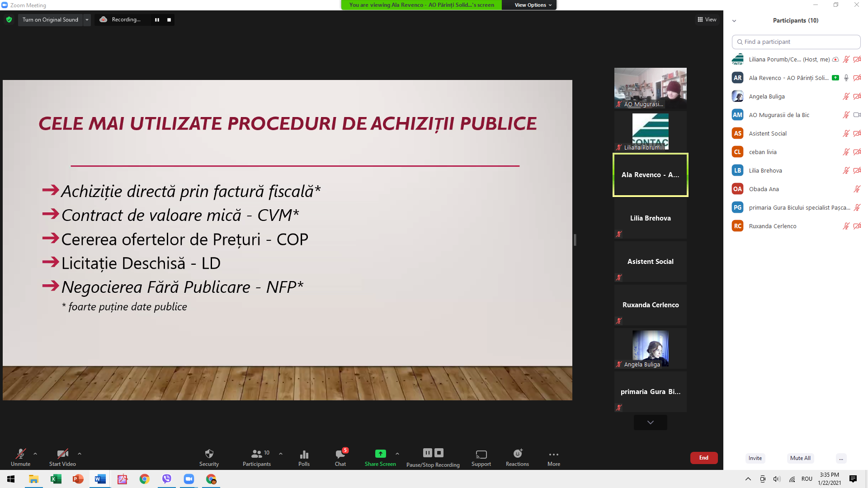
Task: Click the Mute All button
Action: coord(800,458)
